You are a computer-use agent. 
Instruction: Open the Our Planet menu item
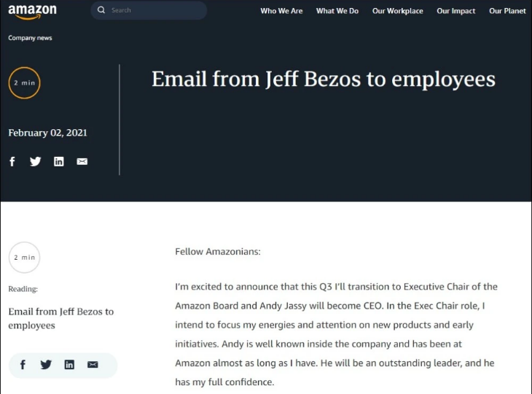click(507, 11)
